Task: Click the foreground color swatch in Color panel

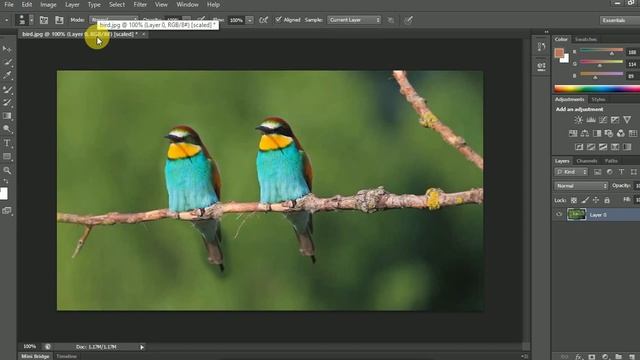Action: click(559, 53)
